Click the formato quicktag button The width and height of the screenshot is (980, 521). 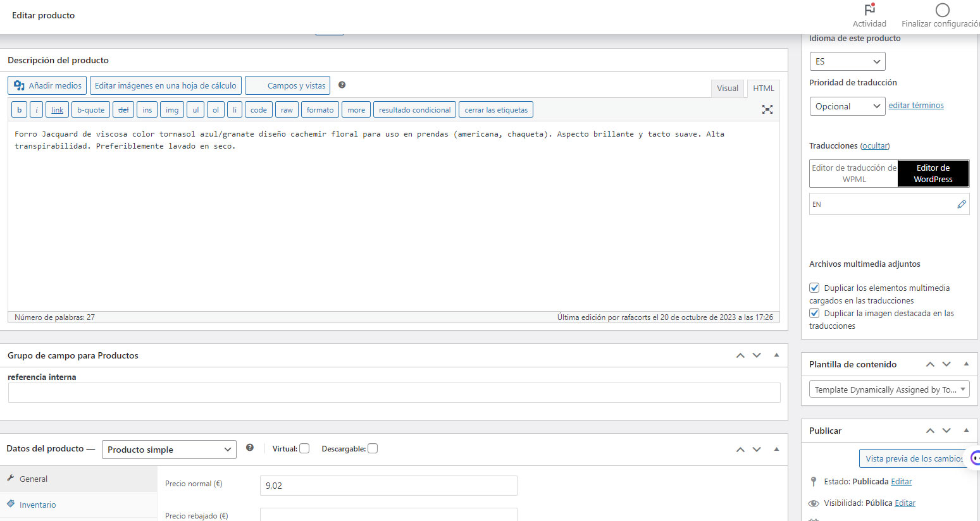[320, 110]
